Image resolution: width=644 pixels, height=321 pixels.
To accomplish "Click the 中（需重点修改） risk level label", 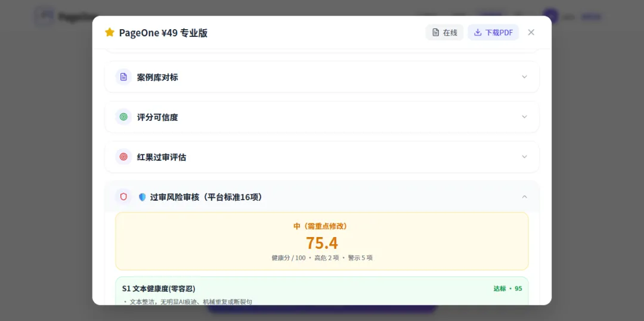I will tap(322, 226).
